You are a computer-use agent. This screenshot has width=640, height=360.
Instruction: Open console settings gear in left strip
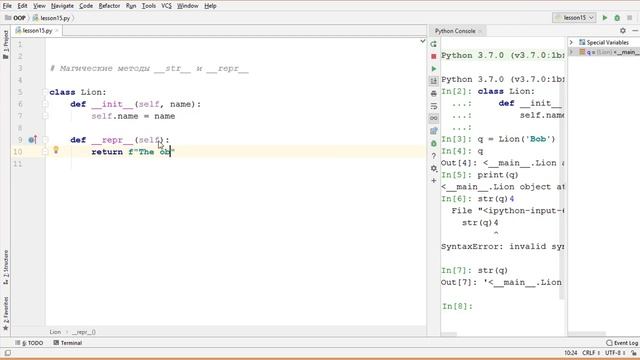tap(433, 168)
